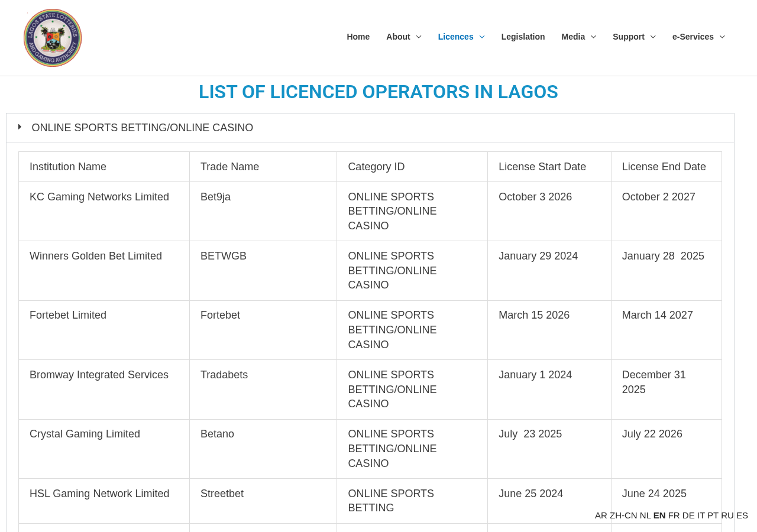Select the Fortebet Limited institution cell
757x532 pixels.
click(x=104, y=330)
